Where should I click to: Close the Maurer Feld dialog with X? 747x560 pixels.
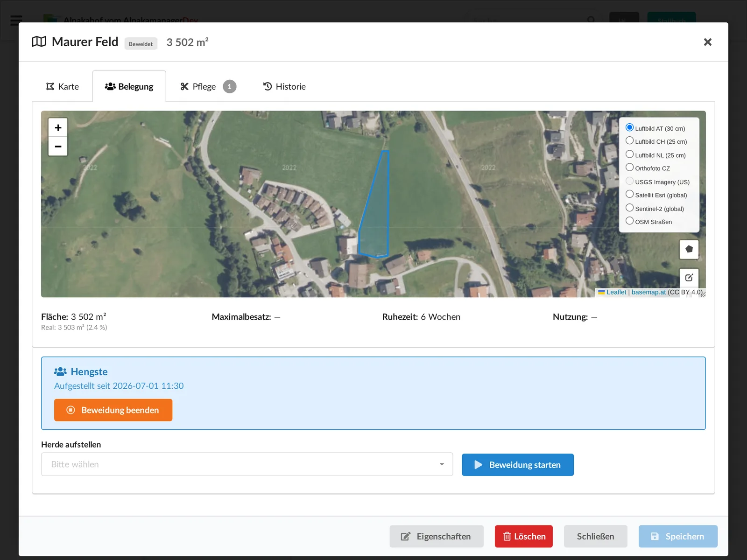click(x=707, y=42)
